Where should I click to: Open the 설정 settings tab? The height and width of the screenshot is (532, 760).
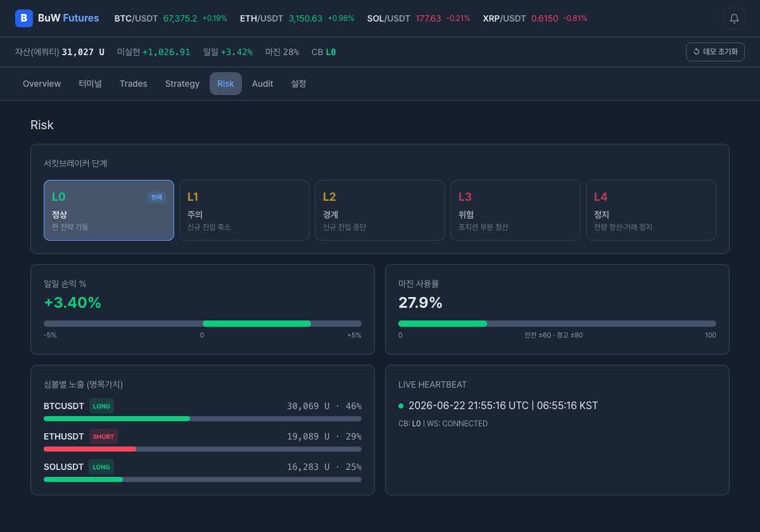click(x=298, y=84)
